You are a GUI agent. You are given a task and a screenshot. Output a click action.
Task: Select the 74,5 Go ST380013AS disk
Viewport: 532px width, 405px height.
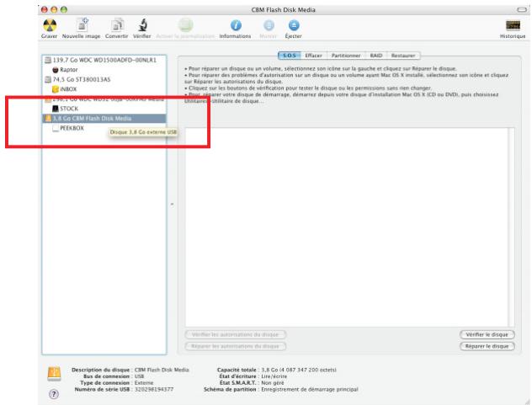point(76,79)
